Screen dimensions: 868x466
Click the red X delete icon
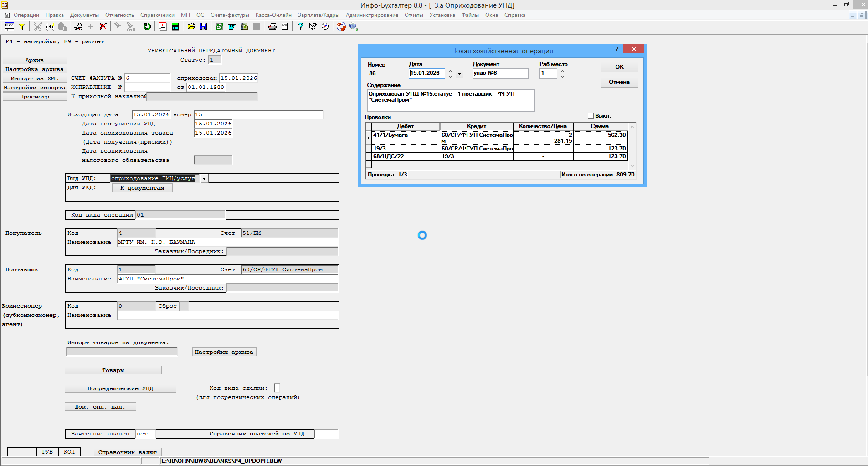103,26
